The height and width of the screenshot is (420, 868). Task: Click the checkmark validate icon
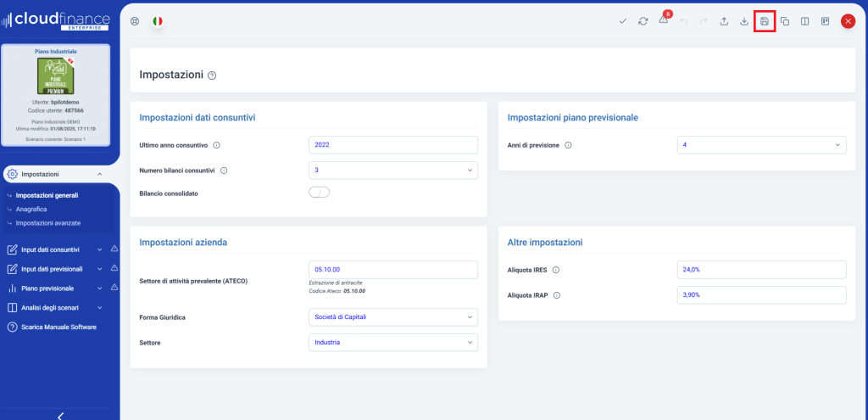coord(623,21)
